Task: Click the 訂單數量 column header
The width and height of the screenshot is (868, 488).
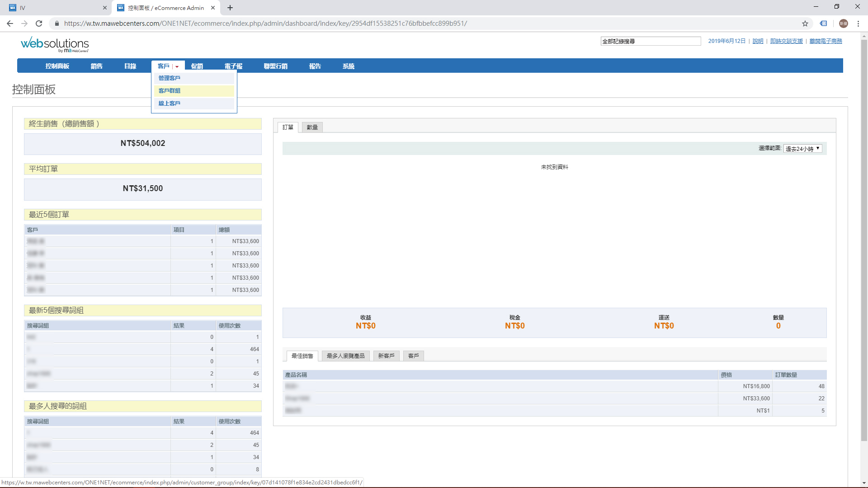Action: (800, 375)
